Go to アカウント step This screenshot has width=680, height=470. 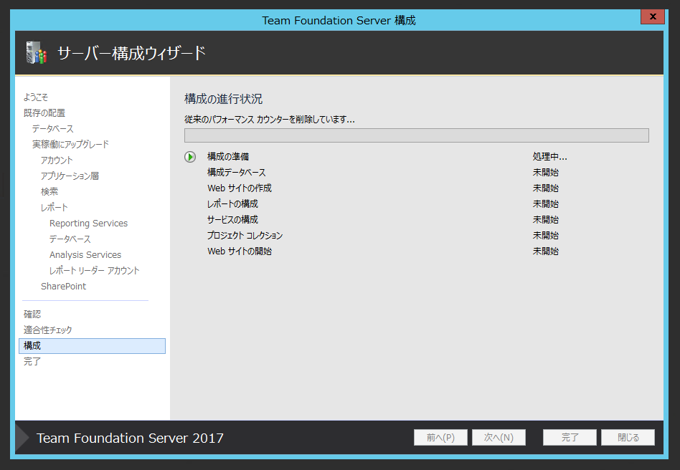coord(57,160)
